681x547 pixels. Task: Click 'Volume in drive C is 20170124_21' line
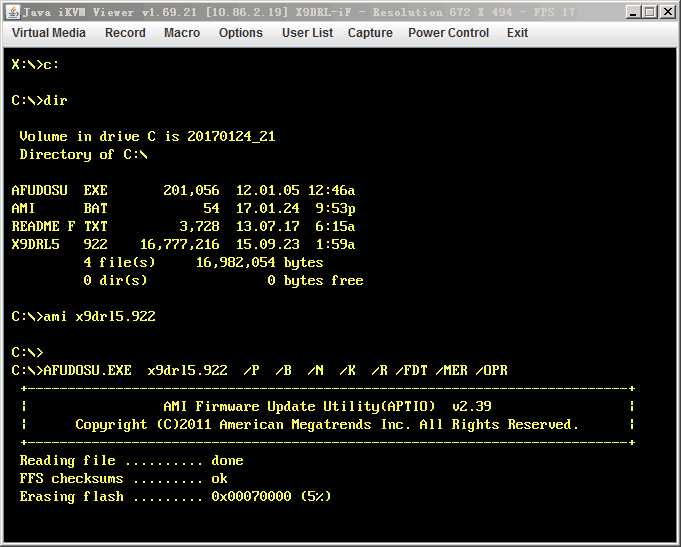tap(147, 136)
